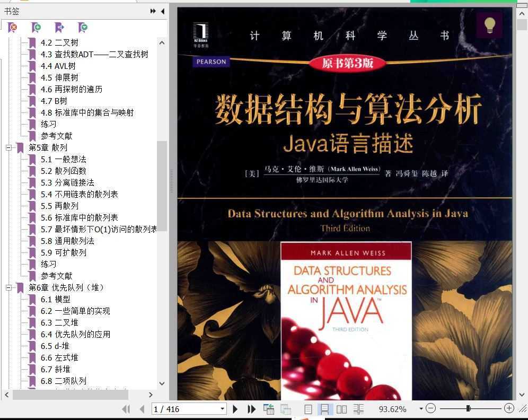The image size is (528, 420).
Task: Open bookmark 6.4 优先队列的应用
Action: tap(75, 334)
